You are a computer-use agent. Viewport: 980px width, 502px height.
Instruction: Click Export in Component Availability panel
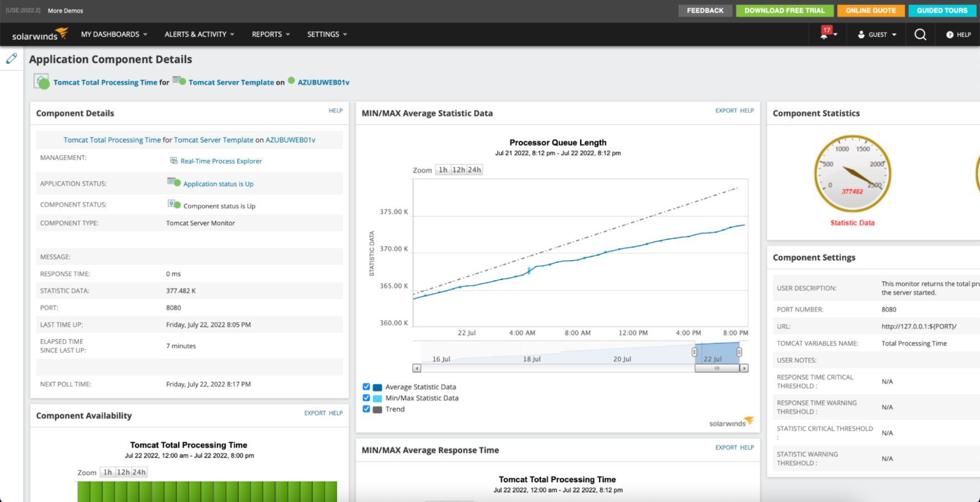[315, 413]
